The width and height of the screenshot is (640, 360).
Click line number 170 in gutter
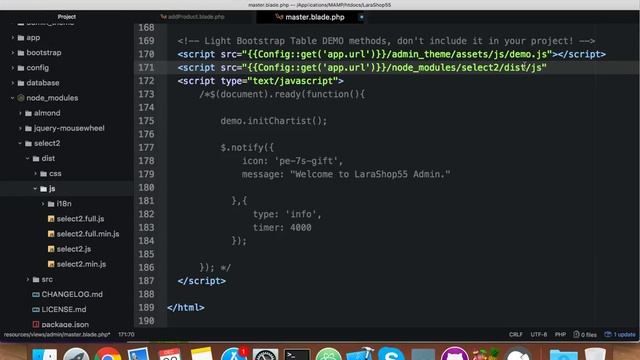click(x=146, y=54)
